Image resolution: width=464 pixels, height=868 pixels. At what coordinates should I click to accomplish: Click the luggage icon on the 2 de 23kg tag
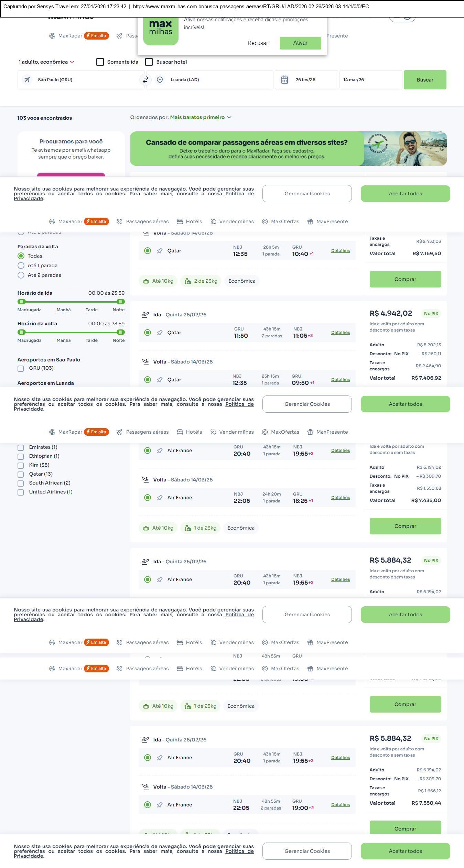pos(188,281)
